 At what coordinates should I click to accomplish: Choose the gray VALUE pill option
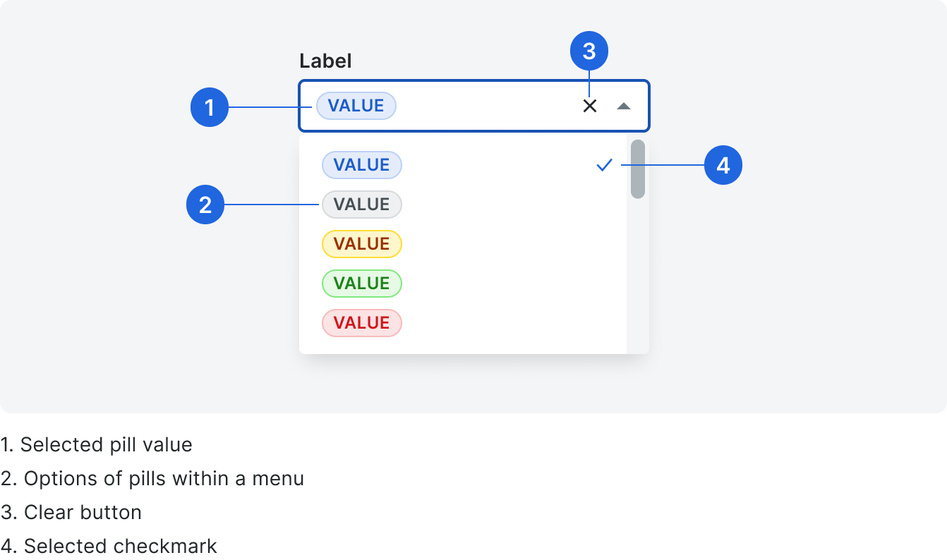tap(362, 205)
